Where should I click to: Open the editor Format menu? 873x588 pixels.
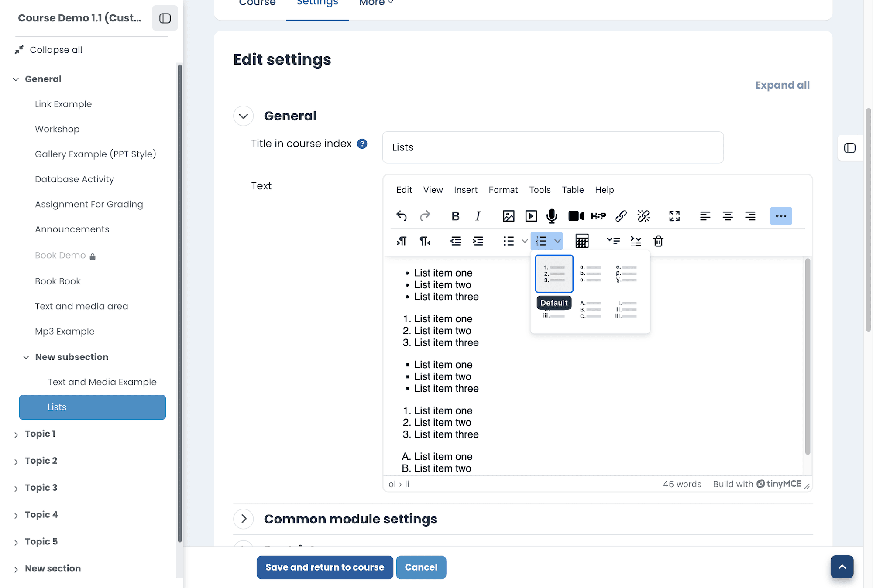pyautogui.click(x=503, y=190)
